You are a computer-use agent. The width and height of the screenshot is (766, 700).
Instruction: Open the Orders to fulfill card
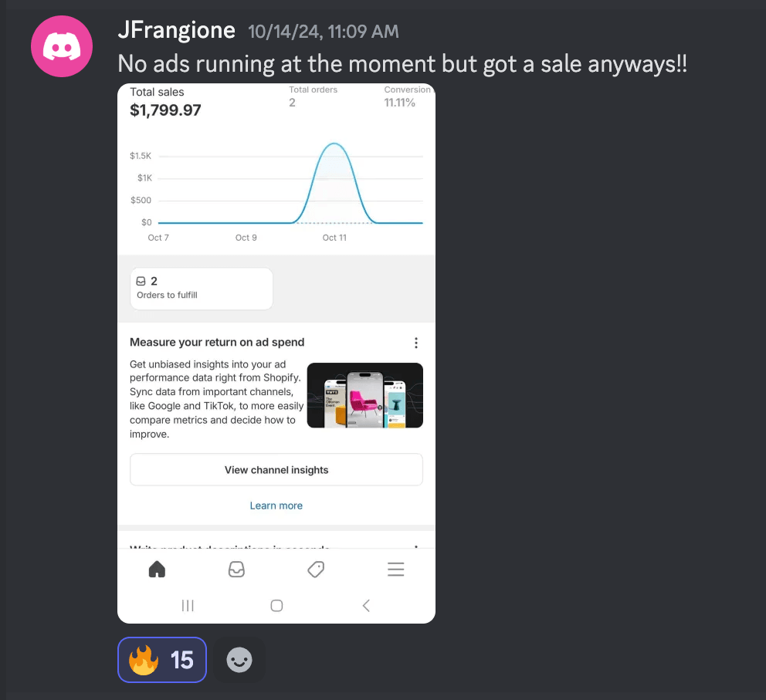[x=202, y=289]
